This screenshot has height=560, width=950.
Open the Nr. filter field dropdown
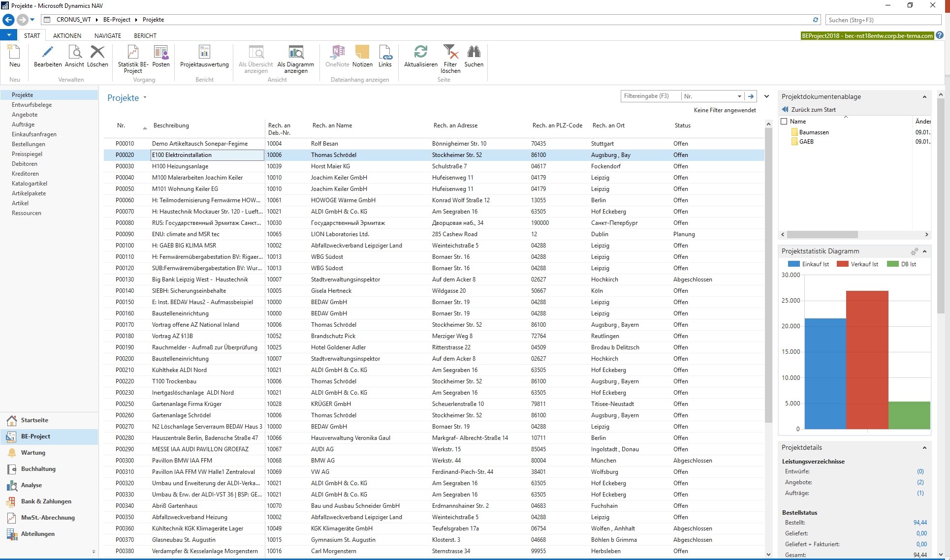click(x=739, y=96)
